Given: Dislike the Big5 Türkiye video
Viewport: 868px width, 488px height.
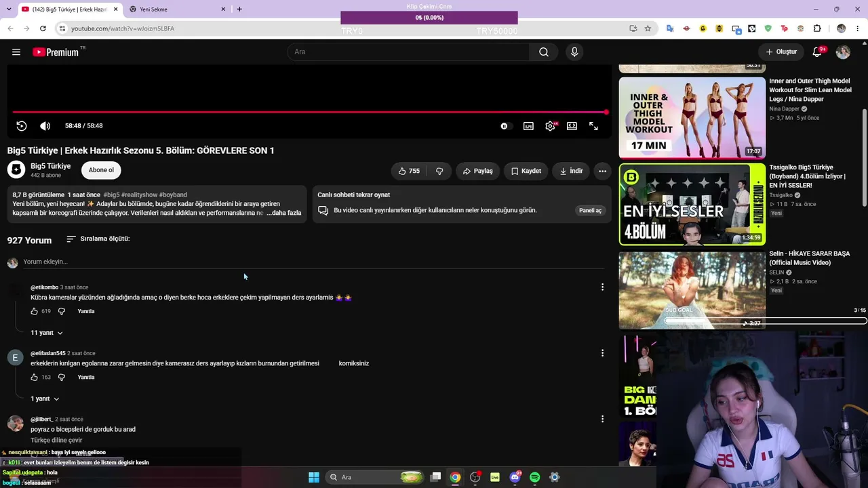Looking at the screenshot, I should click(439, 171).
